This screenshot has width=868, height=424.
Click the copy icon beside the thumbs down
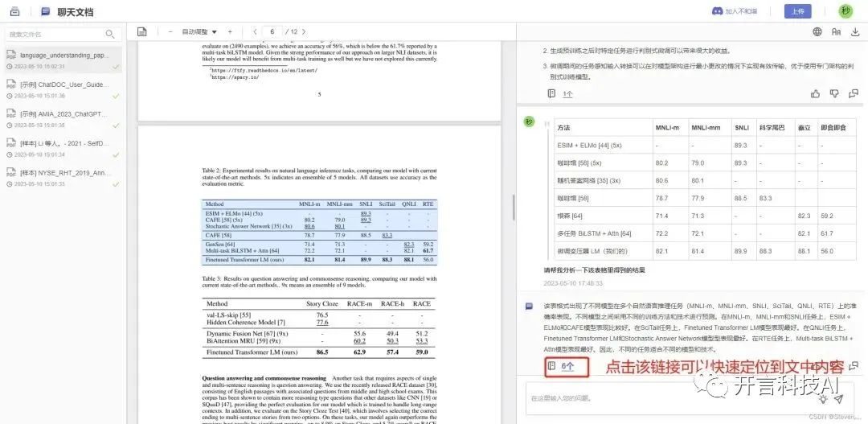click(854, 93)
